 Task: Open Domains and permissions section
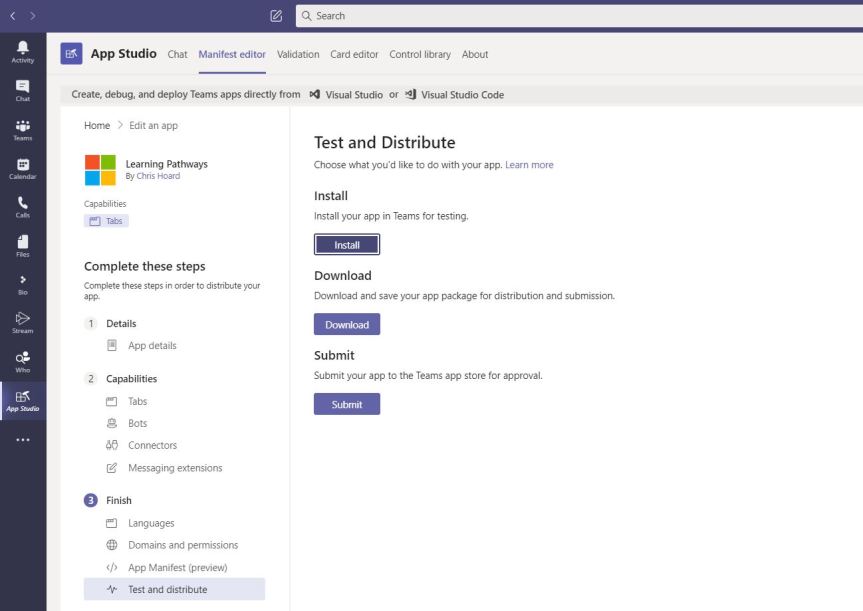tap(183, 545)
